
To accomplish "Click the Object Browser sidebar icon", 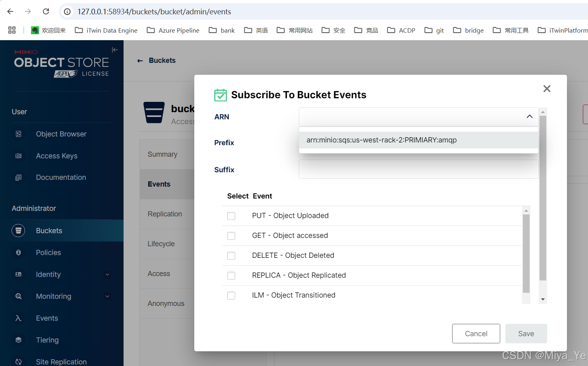I will click(18, 134).
